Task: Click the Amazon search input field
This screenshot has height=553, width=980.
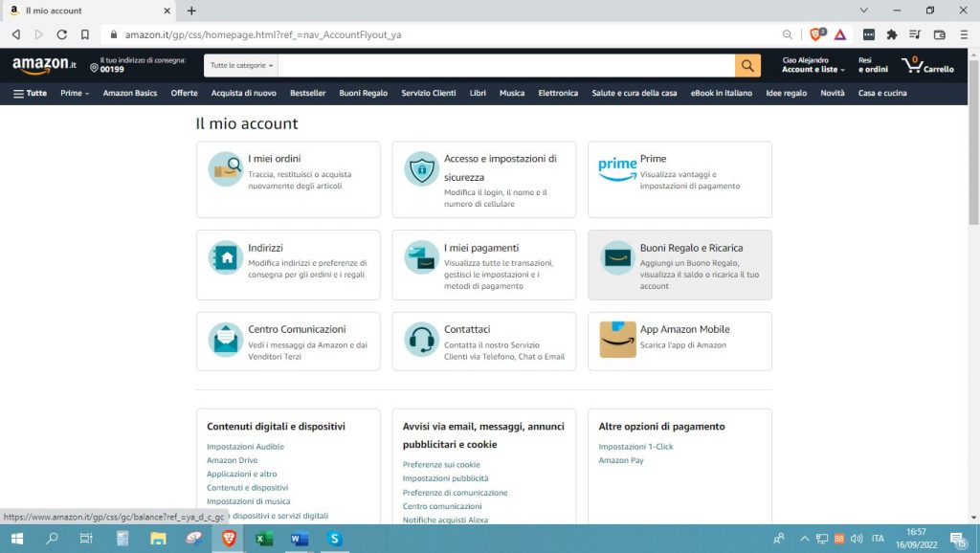Action: tap(505, 65)
